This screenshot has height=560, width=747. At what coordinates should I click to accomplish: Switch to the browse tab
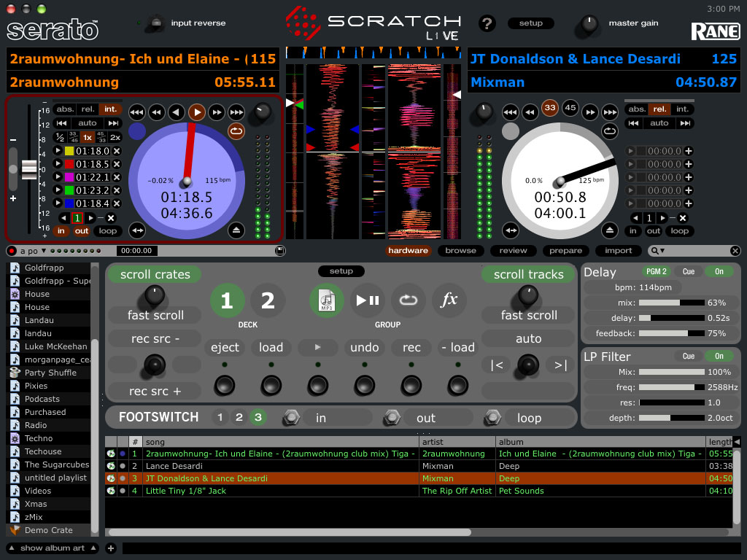(x=460, y=251)
